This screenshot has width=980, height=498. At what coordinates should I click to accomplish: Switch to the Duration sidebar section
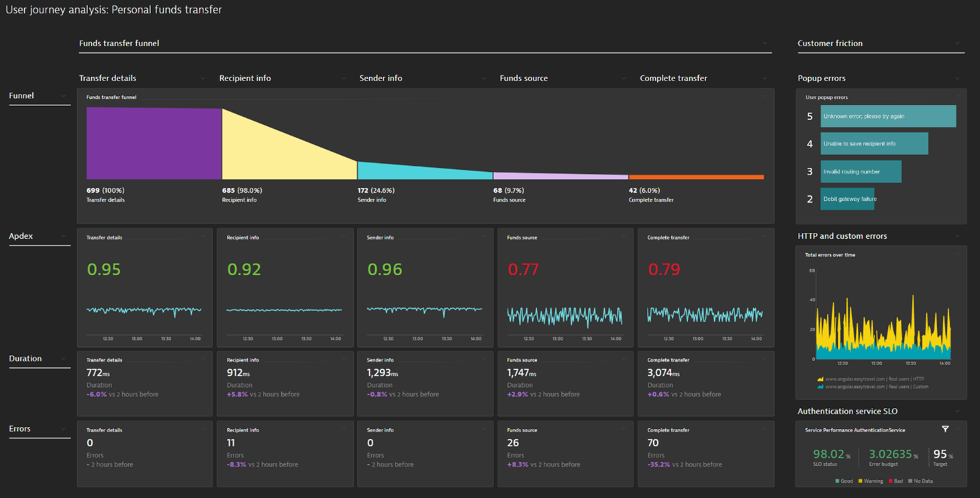click(24, 358)
